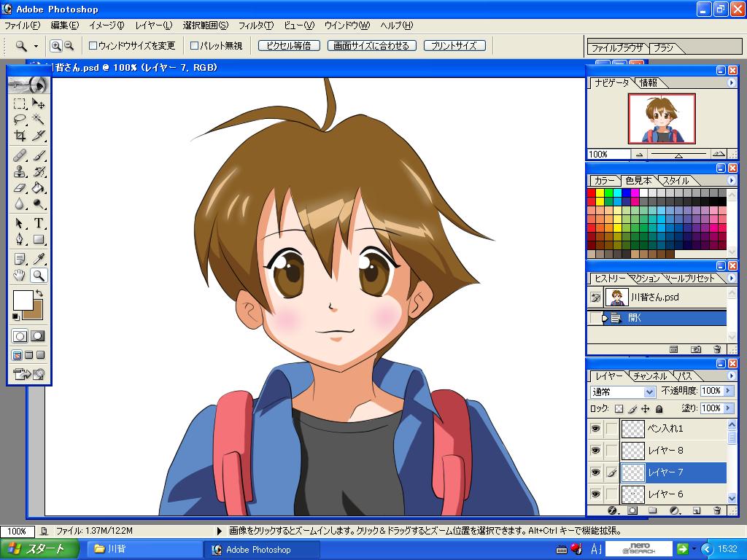
Task: Select the Rectangle shape tool
Action: (x=38, y=239)
